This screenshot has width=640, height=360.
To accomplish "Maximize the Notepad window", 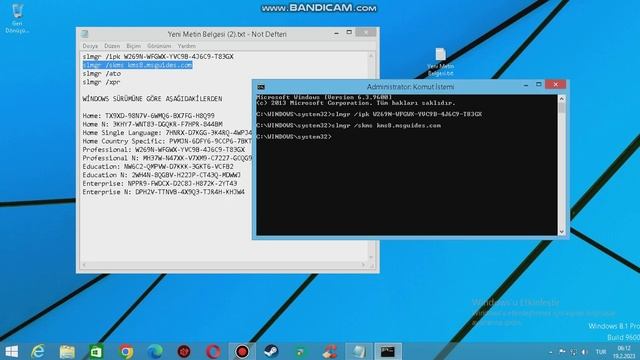I will (x=349, y=32).
